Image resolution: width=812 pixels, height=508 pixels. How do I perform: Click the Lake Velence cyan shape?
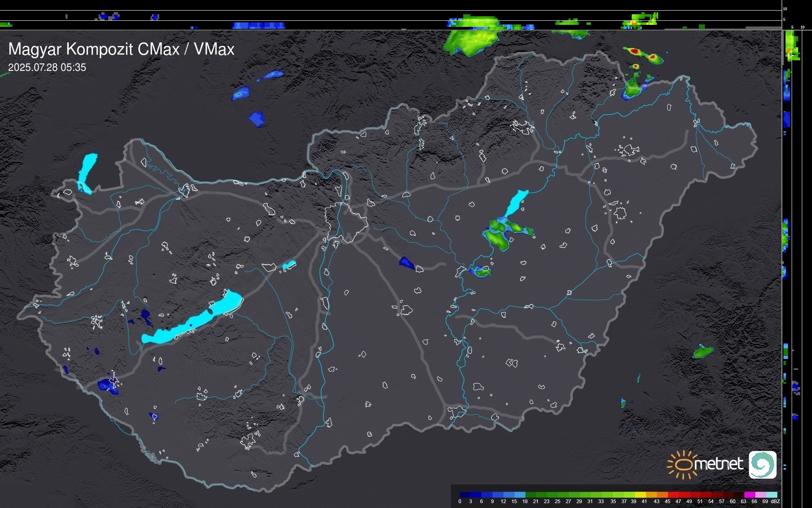tap(289, 265)
